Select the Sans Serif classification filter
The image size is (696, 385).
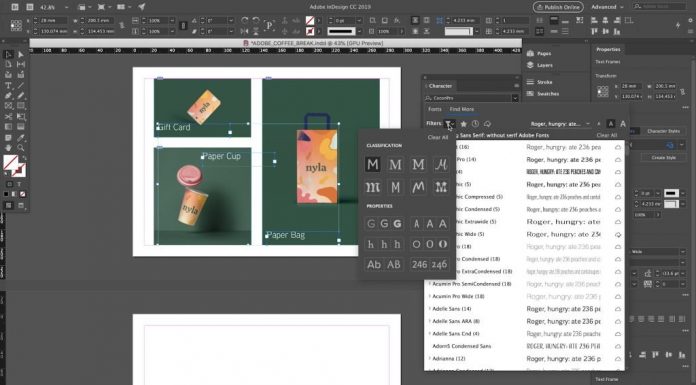pyautogui.click(x=372, y=165)
